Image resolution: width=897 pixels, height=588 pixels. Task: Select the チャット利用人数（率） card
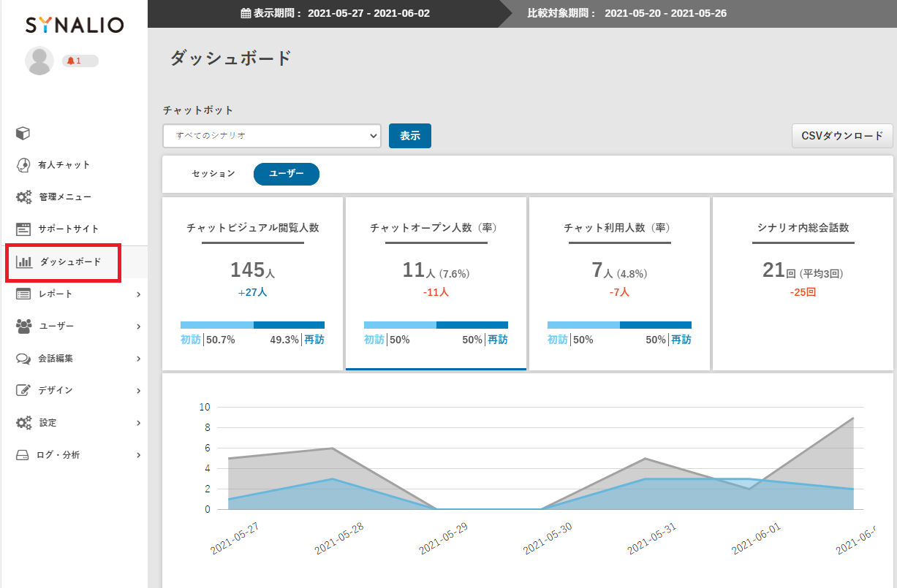(x=619, y=283)
